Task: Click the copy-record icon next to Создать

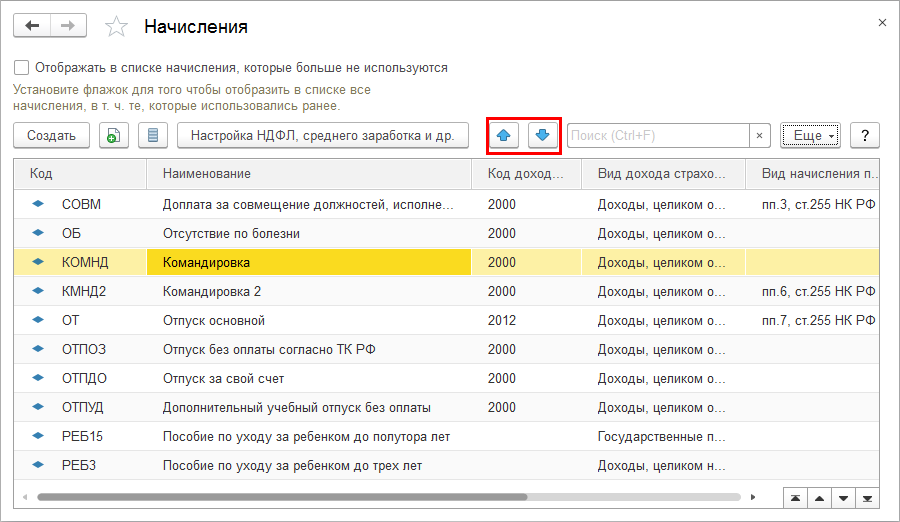Action: pos(115,136)
